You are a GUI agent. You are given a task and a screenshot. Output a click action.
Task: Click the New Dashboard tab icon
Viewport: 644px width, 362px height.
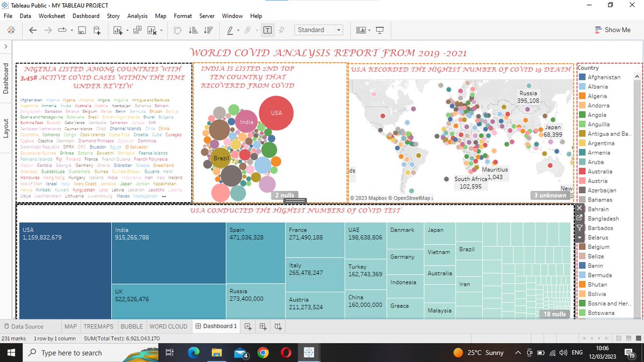coord(263,326)
